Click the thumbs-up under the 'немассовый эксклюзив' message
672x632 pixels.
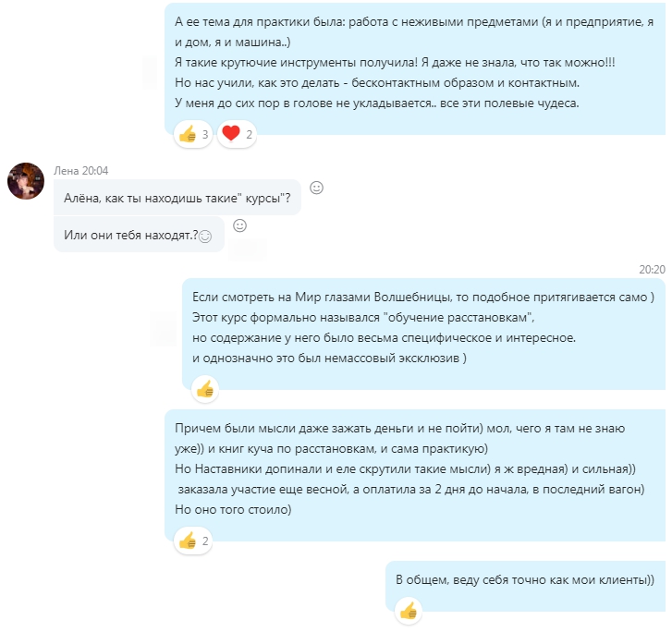(x=205, y=390)
